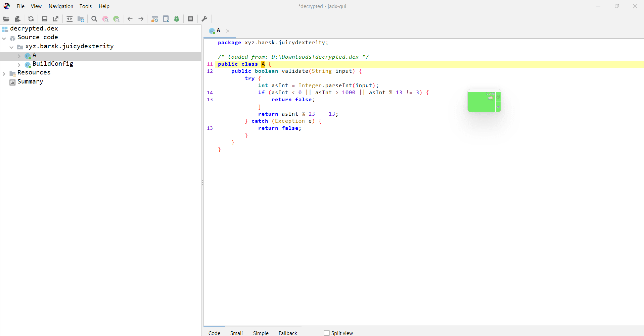Open the Log viewer icon
Viewport: 644px width, 336px height.
point(190,19)
